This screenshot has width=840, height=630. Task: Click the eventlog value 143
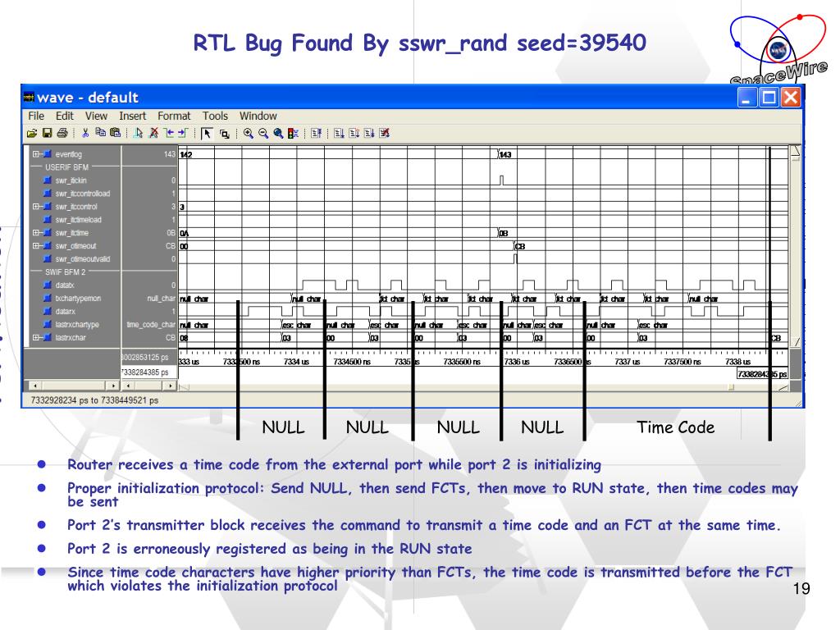click(170, 153)
